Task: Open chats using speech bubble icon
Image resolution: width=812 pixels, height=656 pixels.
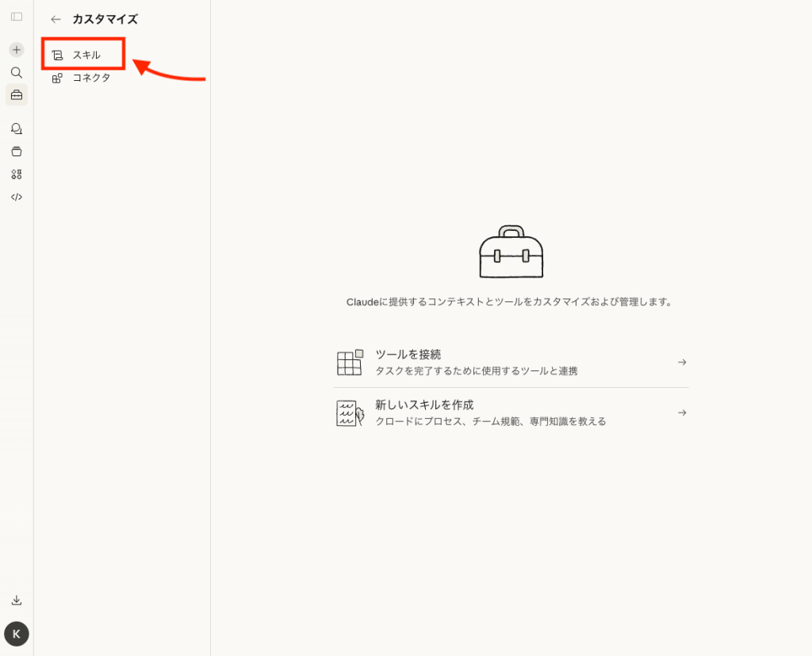Action: (x=17, y=129)
